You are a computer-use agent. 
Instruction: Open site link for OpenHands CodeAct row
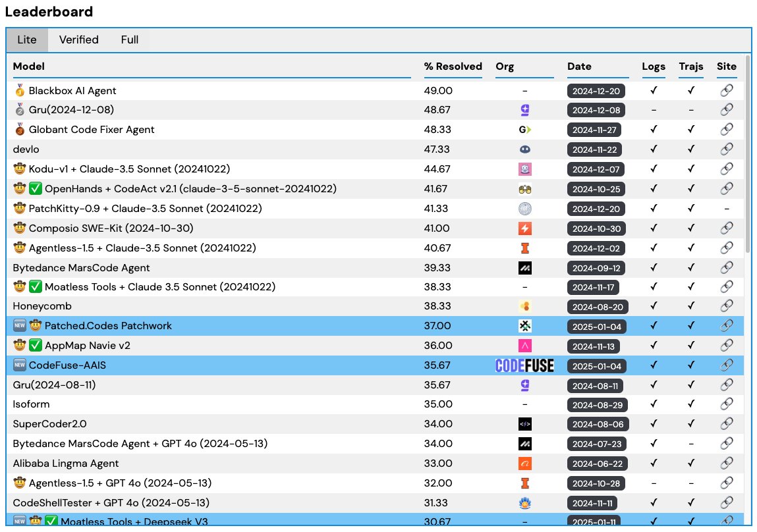pyautogui.click(x=727, y=188)
